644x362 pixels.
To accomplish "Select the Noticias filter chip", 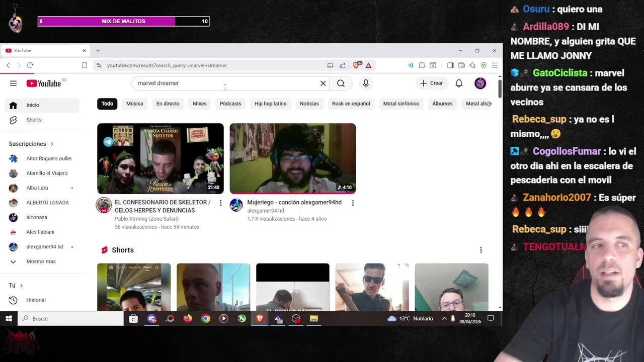I will coord(309,104).
